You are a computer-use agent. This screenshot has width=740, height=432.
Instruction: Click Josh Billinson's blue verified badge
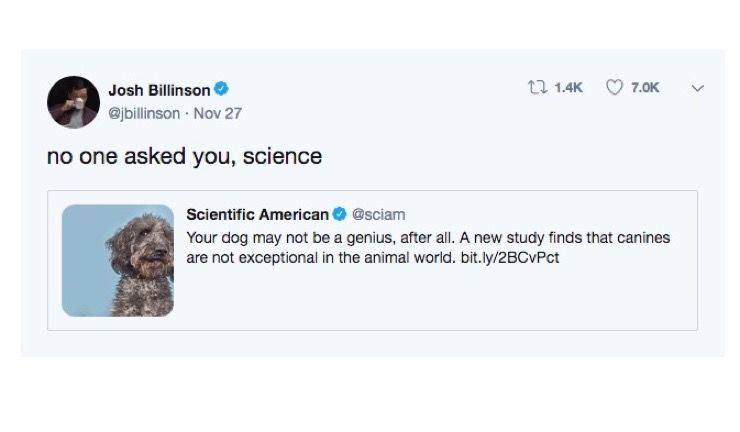click(222, 91)
